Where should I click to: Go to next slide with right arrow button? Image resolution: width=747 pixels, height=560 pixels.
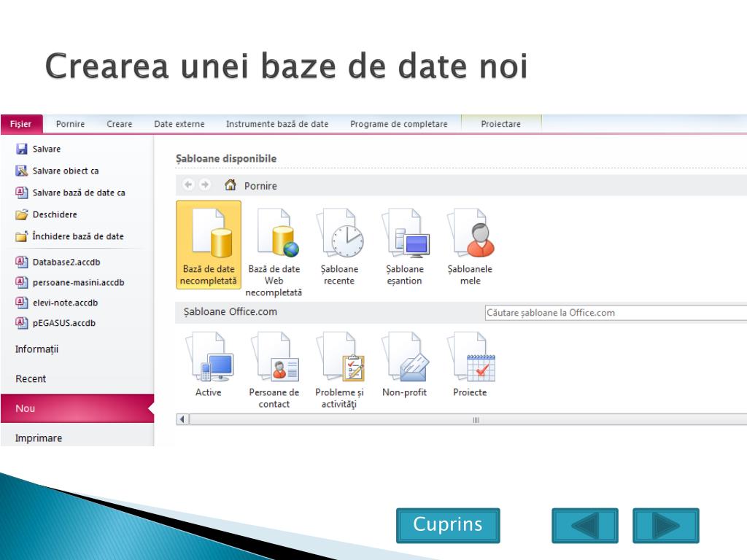tap(665, 525)
